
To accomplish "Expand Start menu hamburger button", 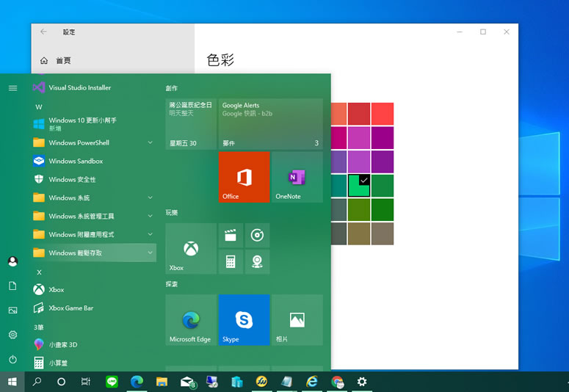I will [x=12, y=88].
